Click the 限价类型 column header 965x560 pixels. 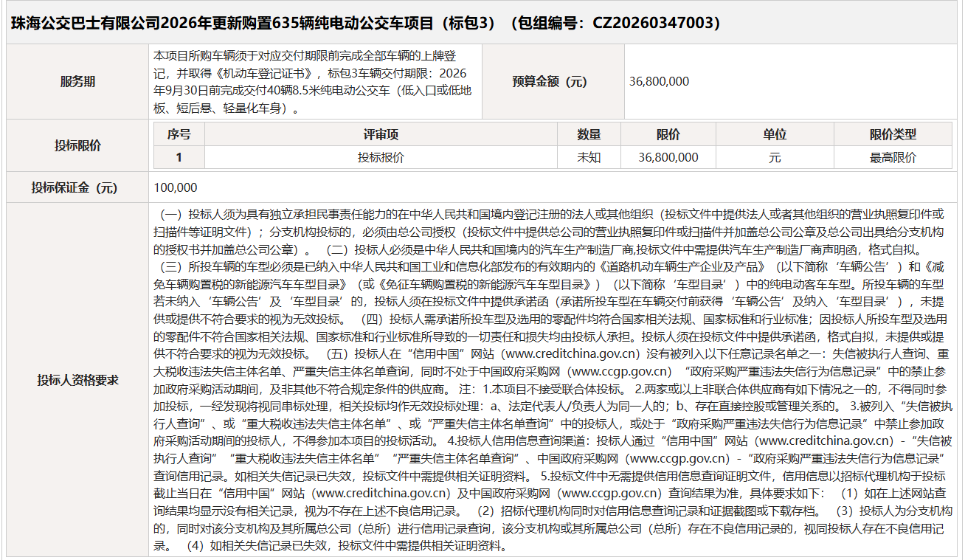893,135
